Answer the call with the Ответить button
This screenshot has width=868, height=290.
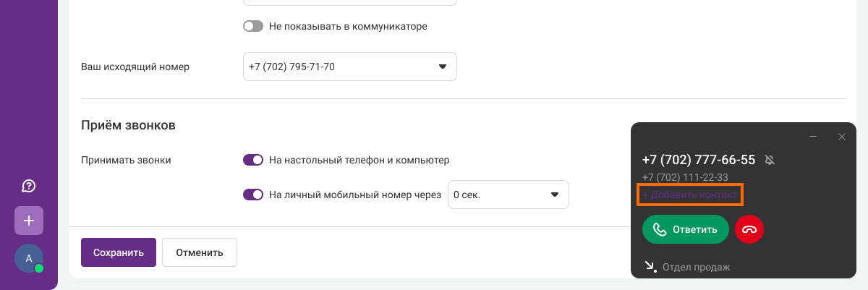click(685, 229)
